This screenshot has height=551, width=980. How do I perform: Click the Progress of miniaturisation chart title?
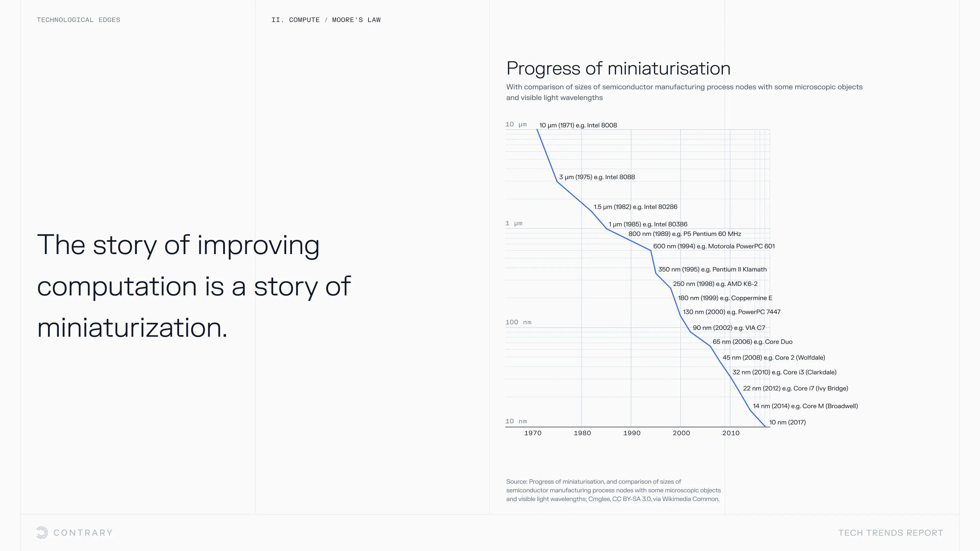618,68
